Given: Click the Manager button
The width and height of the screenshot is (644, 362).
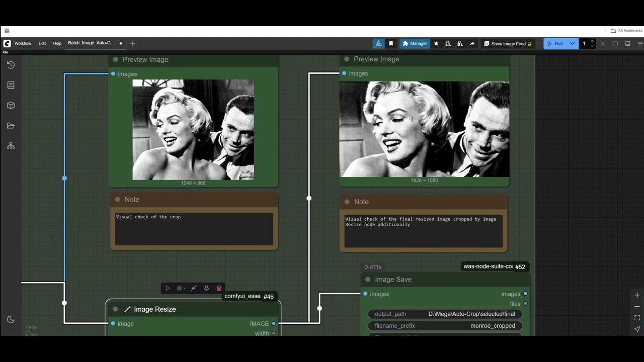Looking at the screenshot, I should click(415, 44).
